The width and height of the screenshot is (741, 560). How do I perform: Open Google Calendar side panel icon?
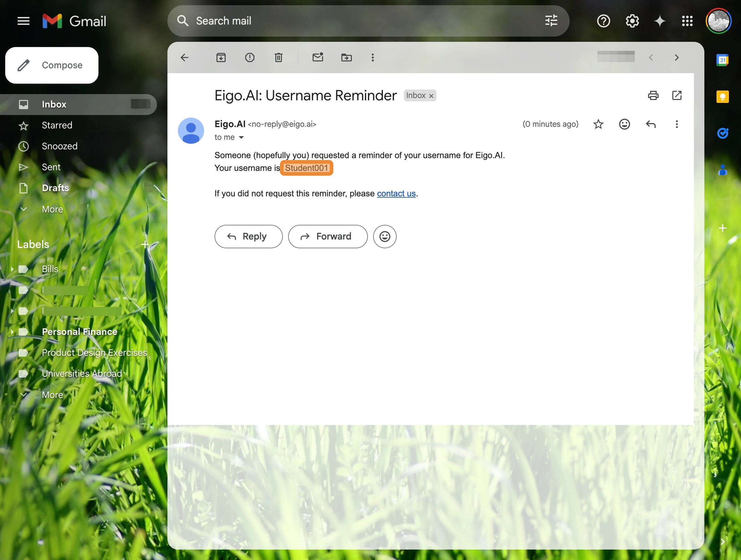pyautogui.click(x=722, y=60)
